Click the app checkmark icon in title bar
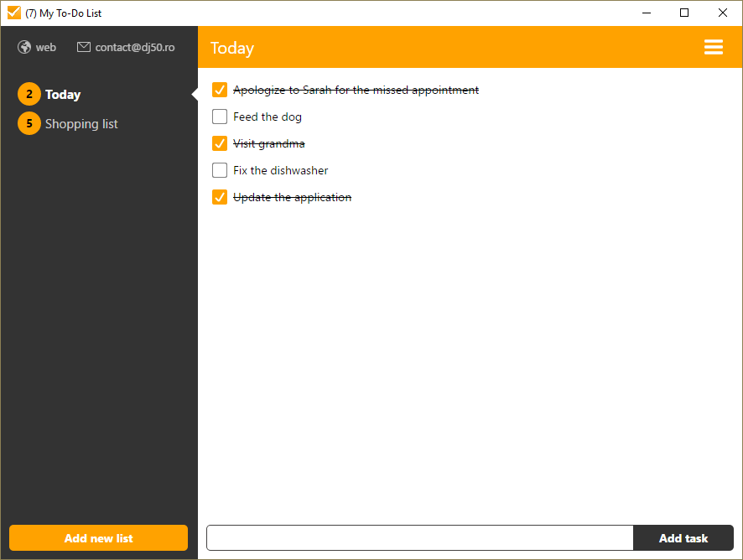Image resolution: width=743 pixels, height=560 pixels. click(13, 13)
